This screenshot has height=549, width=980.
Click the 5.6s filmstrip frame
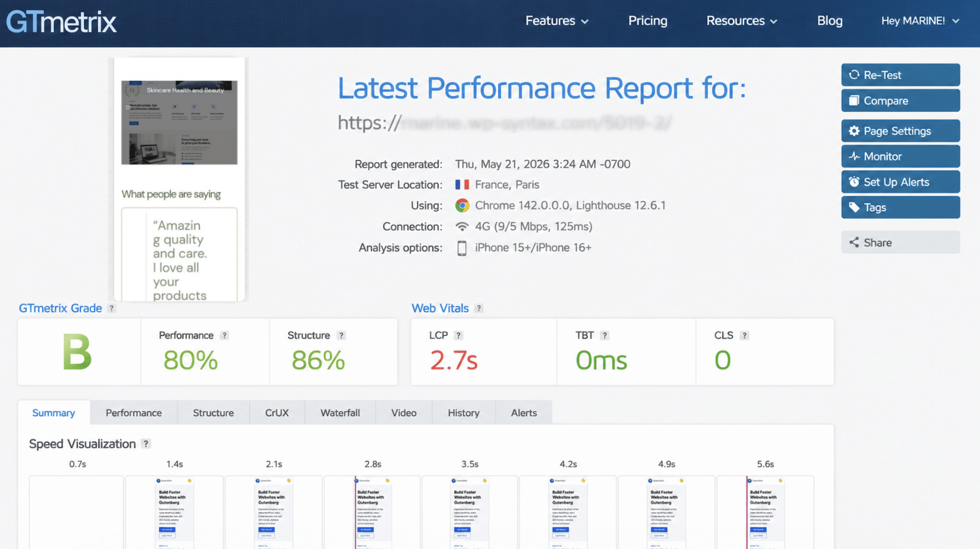click(765, 512)
